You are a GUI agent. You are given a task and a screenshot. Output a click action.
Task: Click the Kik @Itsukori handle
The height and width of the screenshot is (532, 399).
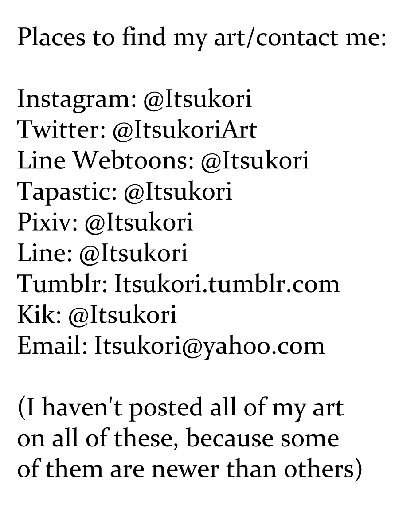click(122, 315)
